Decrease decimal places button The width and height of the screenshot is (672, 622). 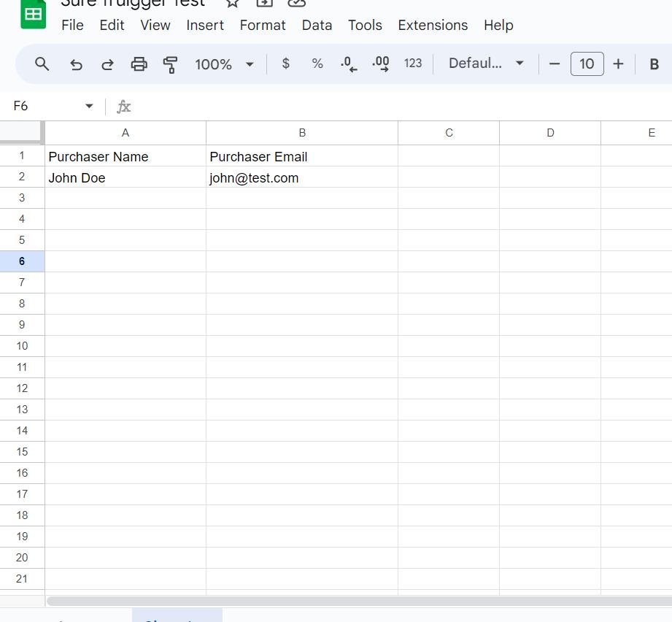click(349, 64)
